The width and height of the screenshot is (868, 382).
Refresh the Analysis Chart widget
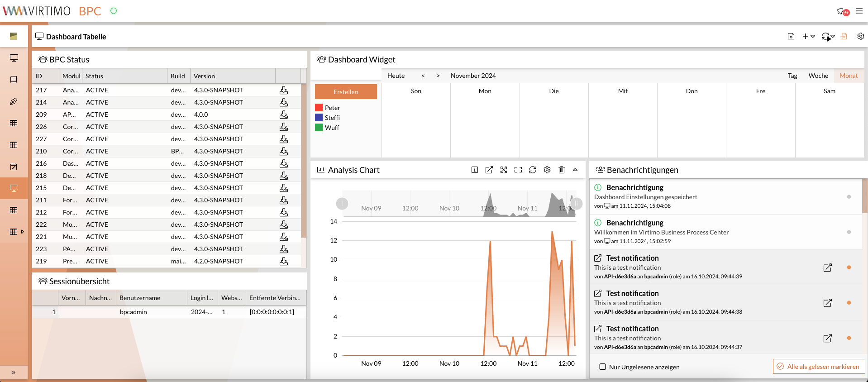(532, 170)
